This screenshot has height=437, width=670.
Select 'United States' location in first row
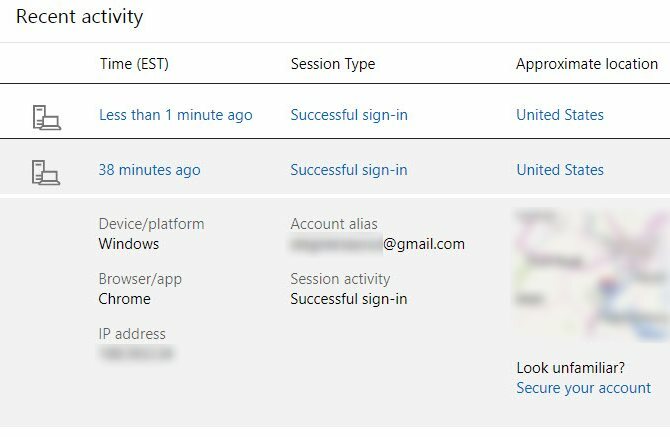pyautogui.click(x=560, y=115)
